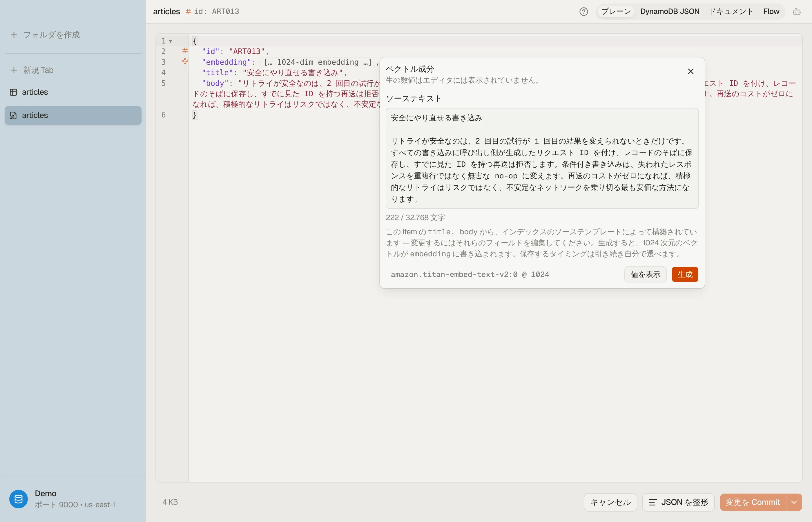Image resolution: width=812 pixels, height=522 pixels.
Task: Click the Demo database connection icon
Action: (18, 499)
